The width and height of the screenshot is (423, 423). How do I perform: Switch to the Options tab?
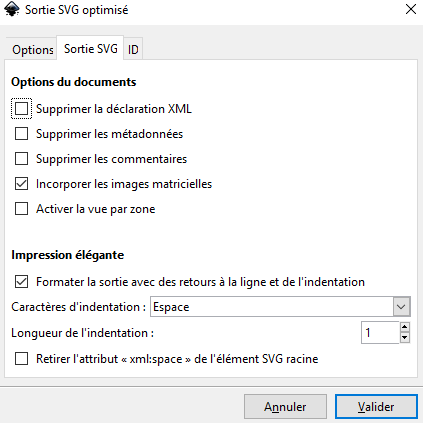(x=32, y=50)
